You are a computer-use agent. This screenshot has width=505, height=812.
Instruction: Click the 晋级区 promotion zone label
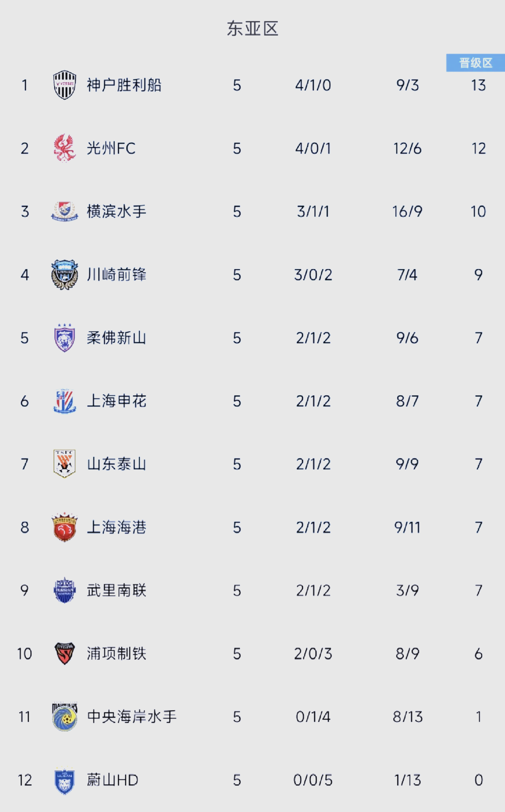(476, 63)
